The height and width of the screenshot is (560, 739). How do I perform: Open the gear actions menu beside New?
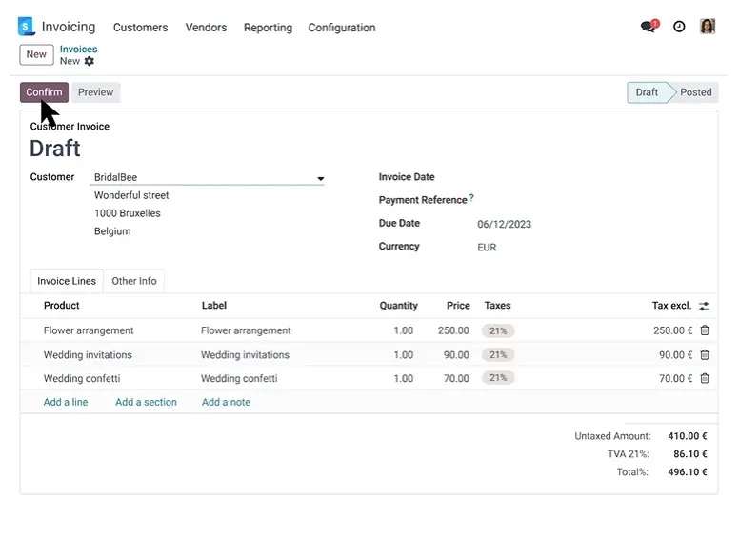pos(90,61)
